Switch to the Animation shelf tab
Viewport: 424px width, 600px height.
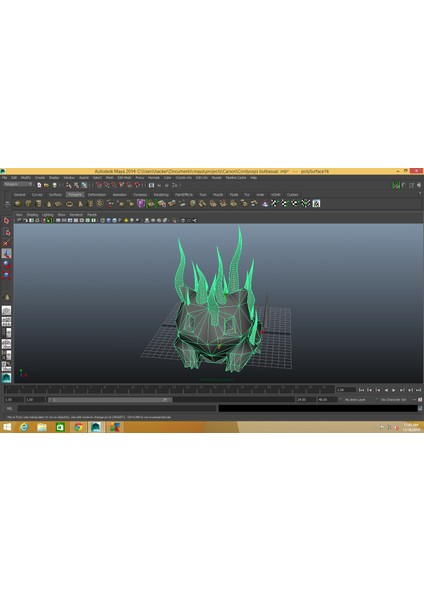(x=119, y=195)
